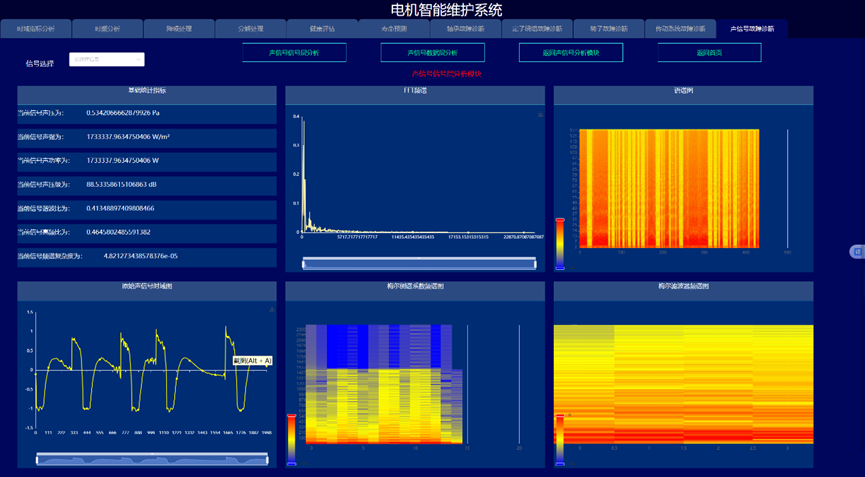Open the 降噪处理 tab
Viewport: 865px width, 477px height.
pos(179,29)
